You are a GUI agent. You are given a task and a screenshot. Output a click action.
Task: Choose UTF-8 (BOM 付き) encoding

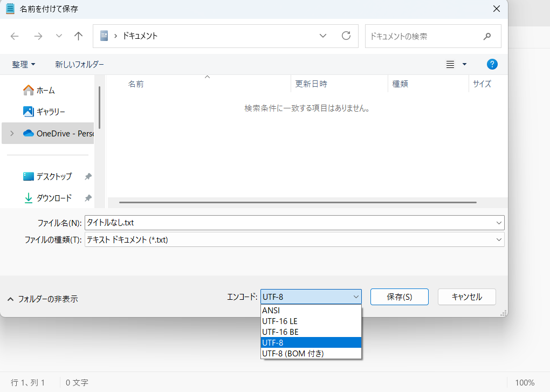coord(311,353)
